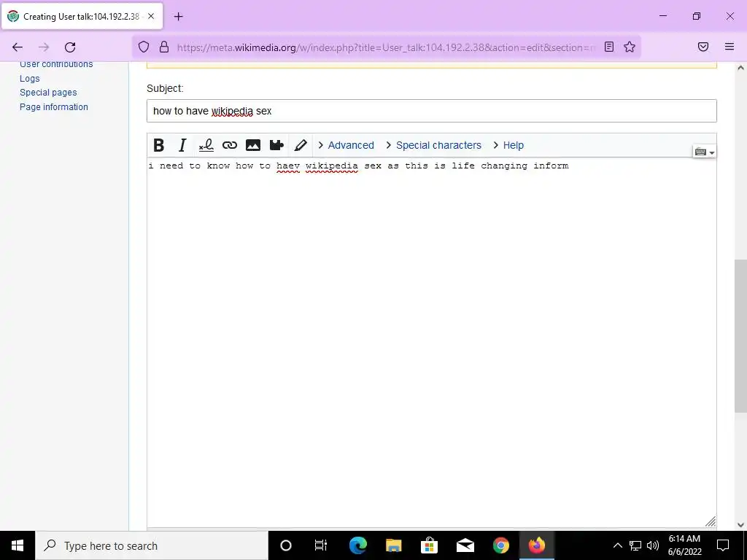Open tracking protection shield icon

pyautogui.click(x=144, y=47)
